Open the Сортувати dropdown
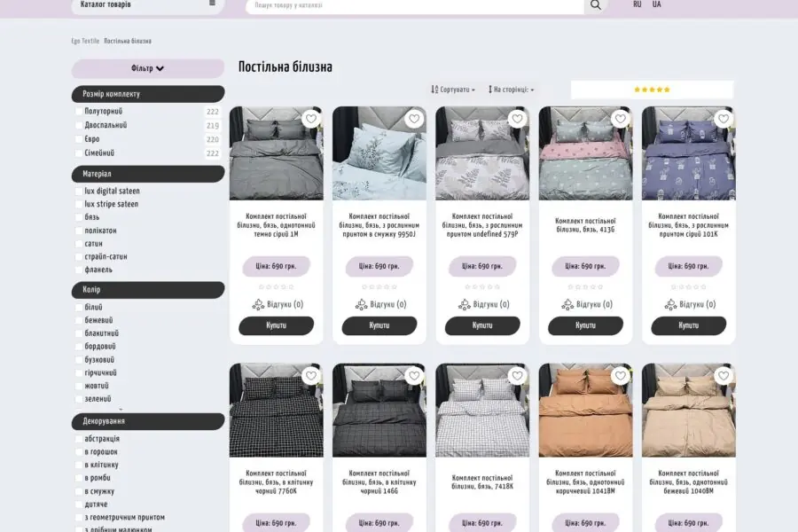The image size is (798, 532). (x=453, y=90)
